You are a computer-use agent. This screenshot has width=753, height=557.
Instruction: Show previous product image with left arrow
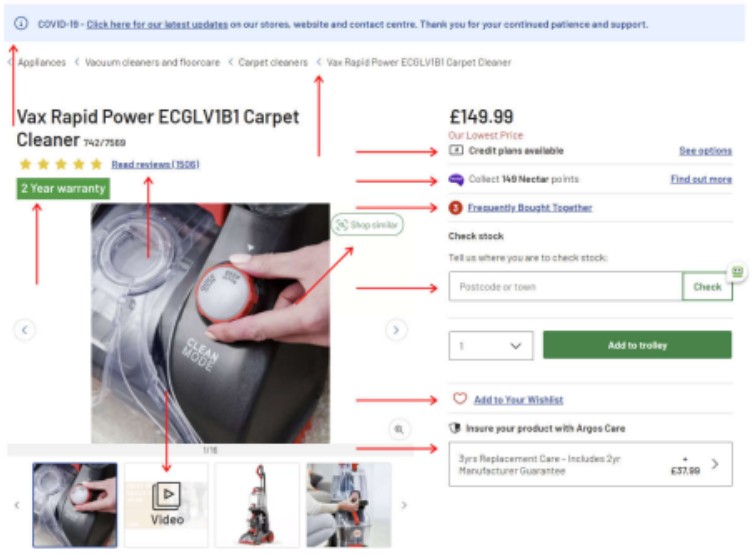[26, 329]
